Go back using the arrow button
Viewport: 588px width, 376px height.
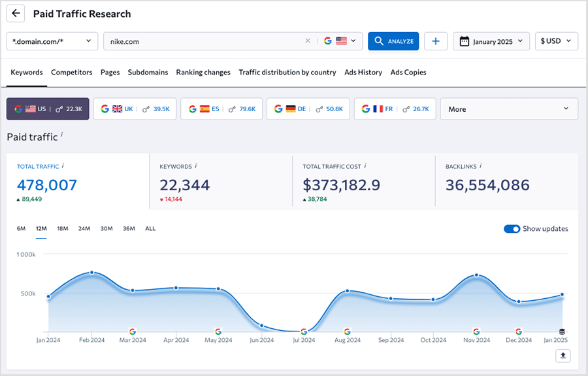(x=16, y=14)
